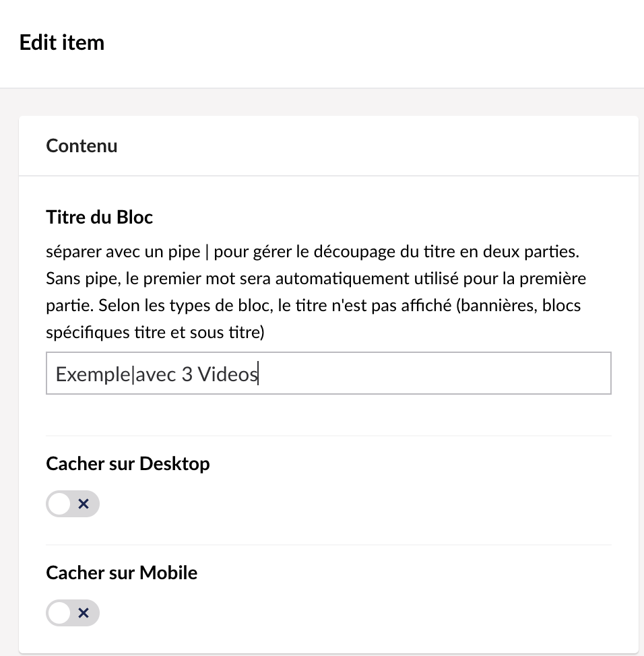This screenshot has width=644, height=656.
Task: Focus the Titre du Bloc text field
Action: 329,373
